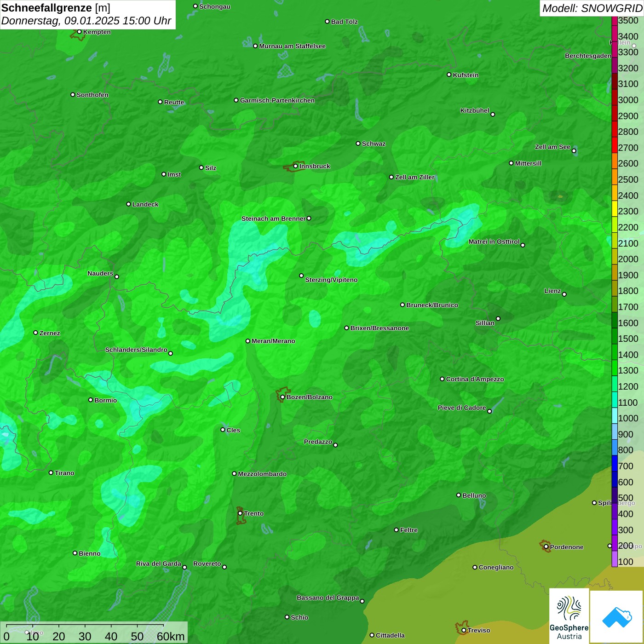The width and height of the screenshot is (644, 644).
Task: Click the Lienz marker dot
Action: (x=564, y=294)
